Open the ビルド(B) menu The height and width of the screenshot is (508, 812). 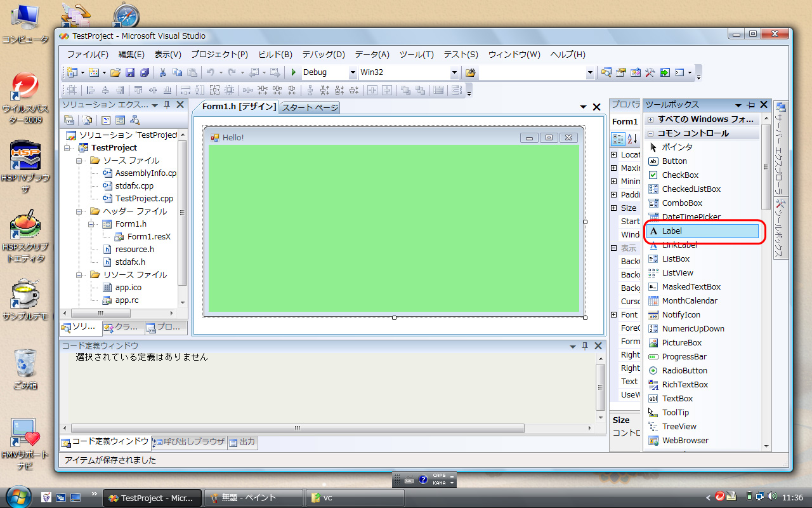[x=275, y=55]
